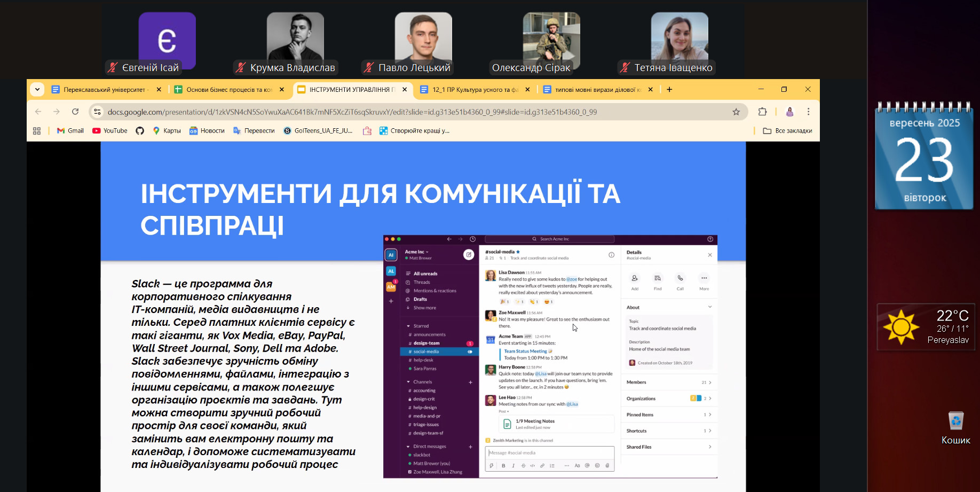
Task: Open the Все закладки bookmarks folder
Action: coord(787,131)
